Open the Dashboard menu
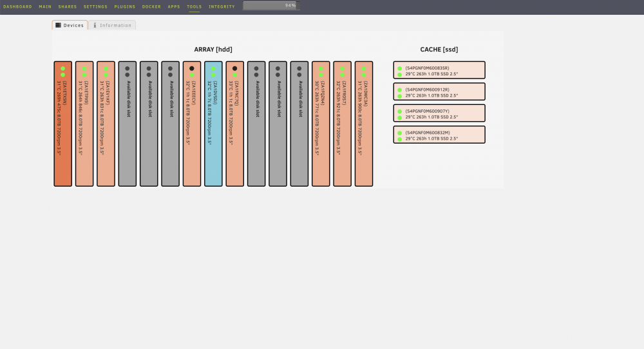Viewport: 644px width, 349px height. click(x=17, y=6)
